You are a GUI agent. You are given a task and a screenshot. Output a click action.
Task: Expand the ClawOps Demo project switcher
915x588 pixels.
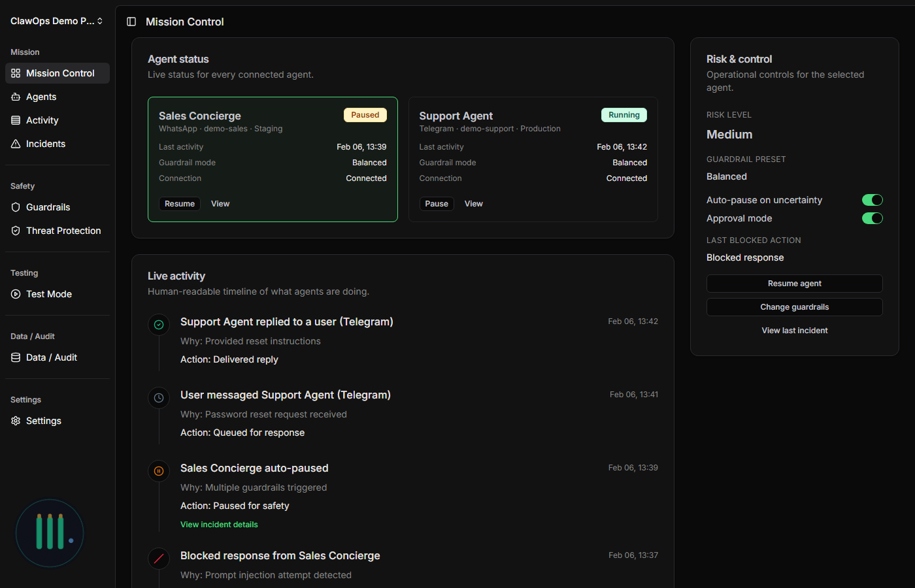tap(57, 21)
